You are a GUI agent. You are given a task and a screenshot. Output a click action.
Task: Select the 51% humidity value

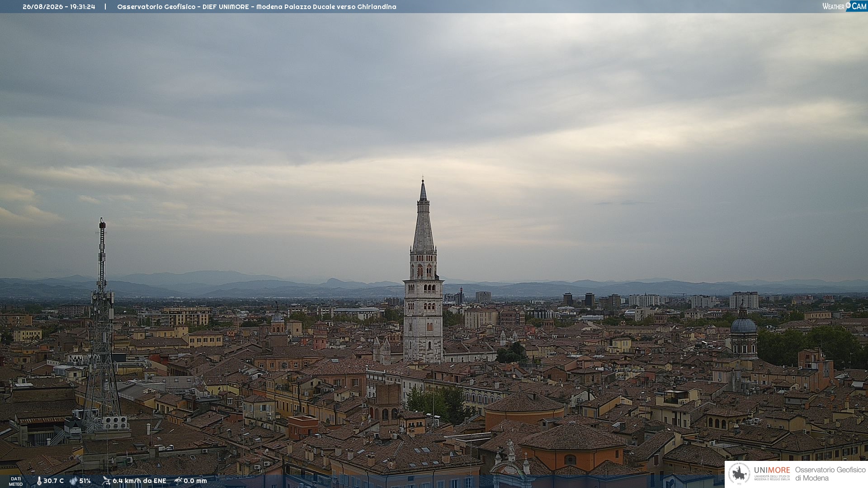[85, 481]
